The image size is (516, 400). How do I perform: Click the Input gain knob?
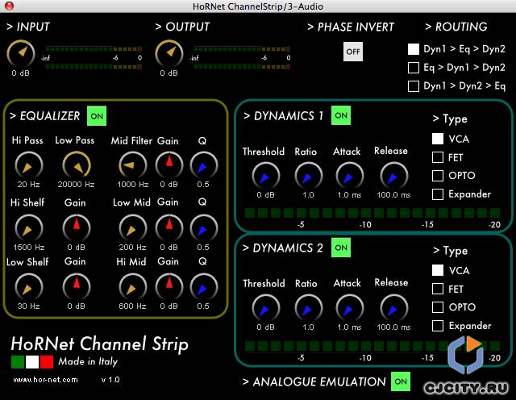click(21, 54)
